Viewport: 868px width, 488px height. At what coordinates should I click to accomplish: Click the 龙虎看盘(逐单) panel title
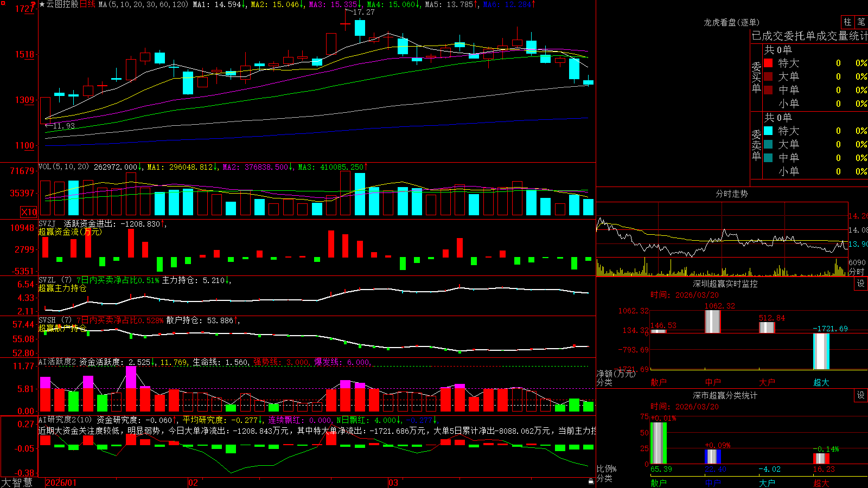pyautogui.click(x=731, y=22)
